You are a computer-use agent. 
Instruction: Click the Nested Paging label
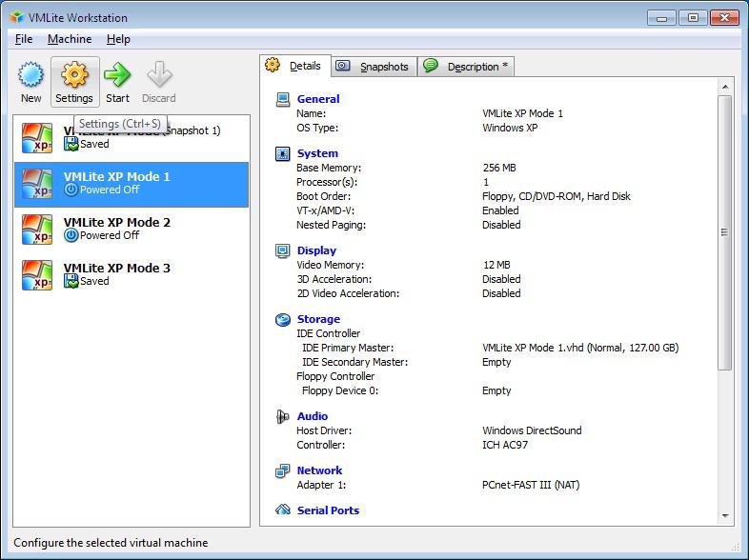click(x=331, y=226)
